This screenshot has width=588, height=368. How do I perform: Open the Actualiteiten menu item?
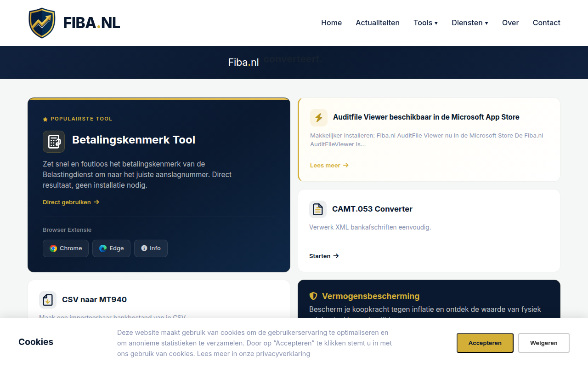point(378,23)
